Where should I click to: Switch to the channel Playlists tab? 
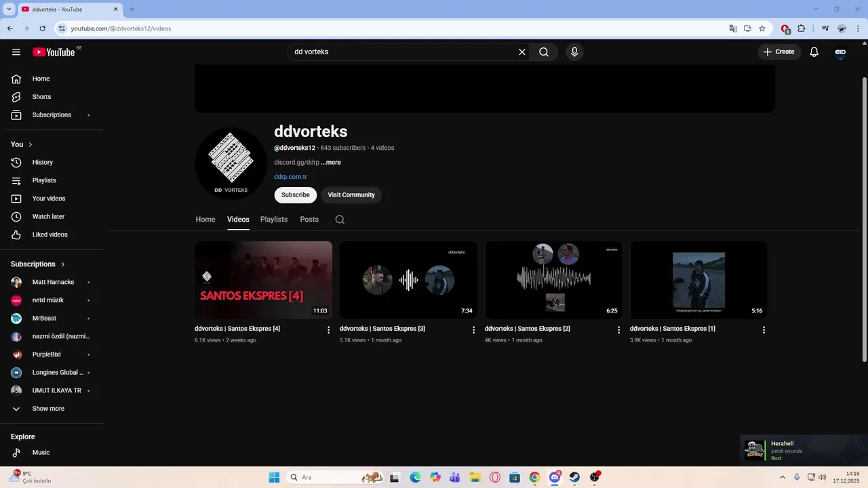click(x=274, y=220)
